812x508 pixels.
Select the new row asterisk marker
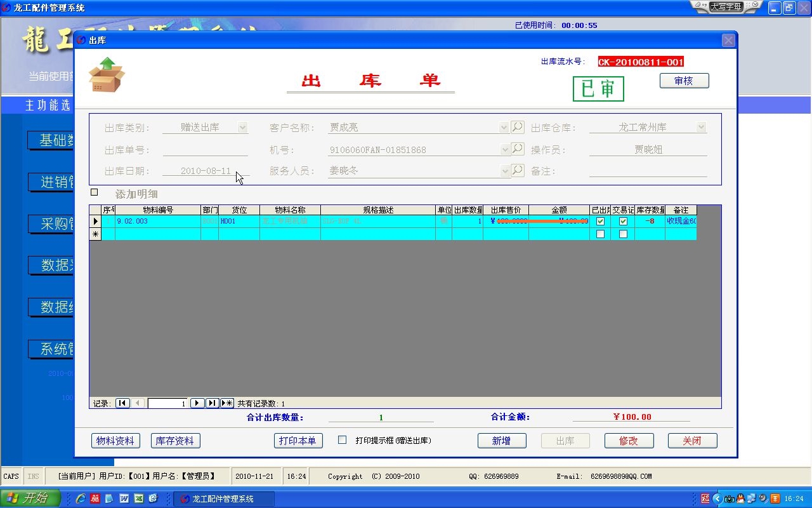click(x=96, y=234)
